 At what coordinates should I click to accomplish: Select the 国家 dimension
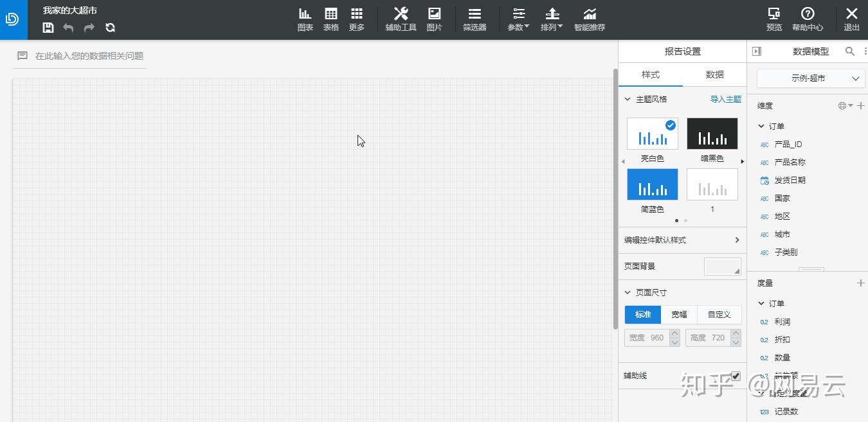tap(782, 198)
